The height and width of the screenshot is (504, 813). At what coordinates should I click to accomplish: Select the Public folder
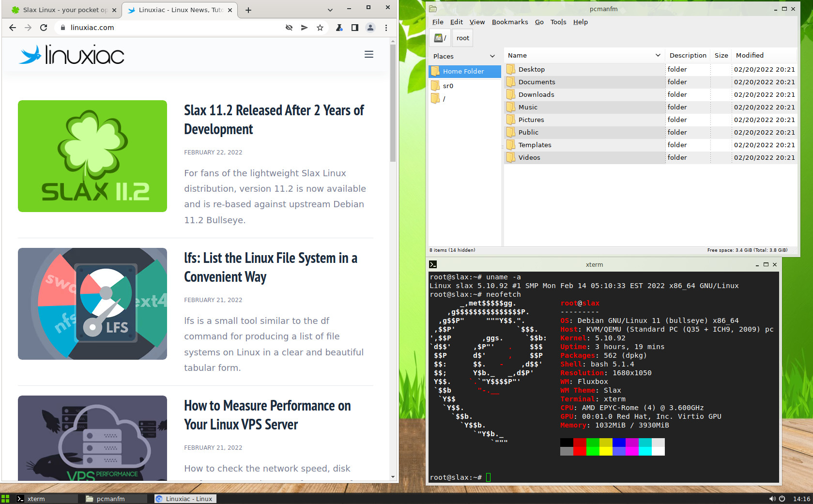pos(650,132)
